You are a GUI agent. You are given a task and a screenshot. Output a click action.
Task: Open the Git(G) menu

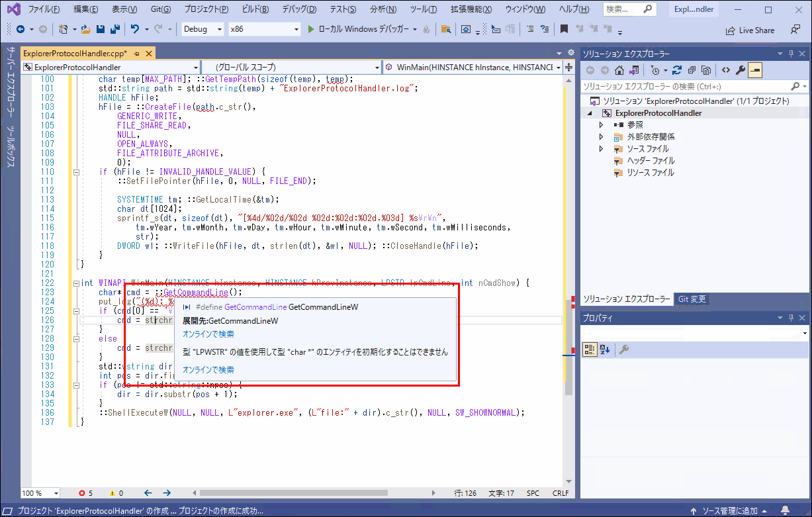159,9
